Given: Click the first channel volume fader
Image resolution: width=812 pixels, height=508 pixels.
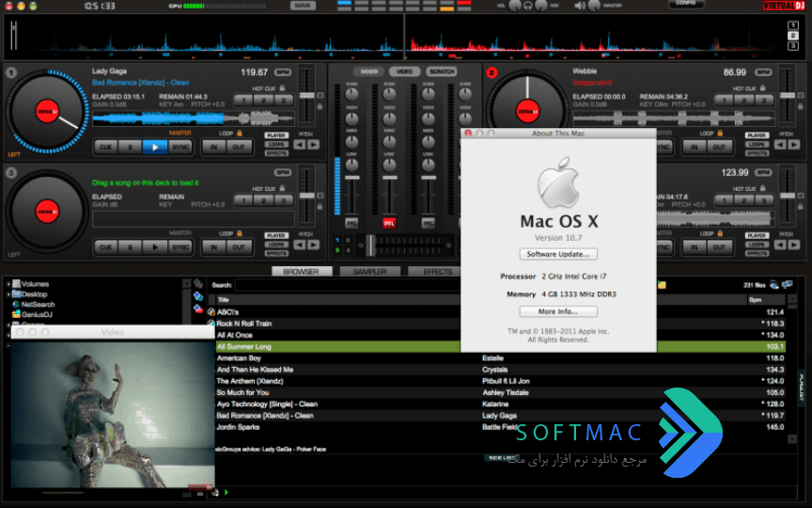Looking at the screenshot, I should tap(352, 178).
